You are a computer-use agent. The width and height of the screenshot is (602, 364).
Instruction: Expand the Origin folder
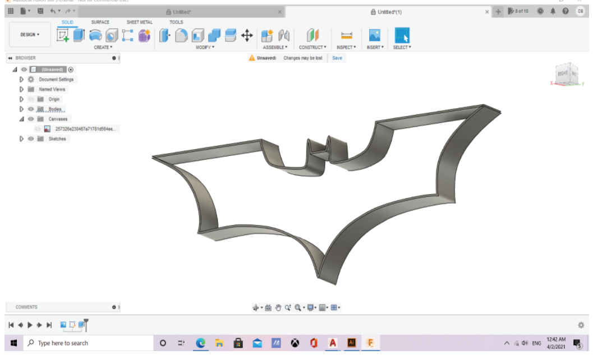21,99
